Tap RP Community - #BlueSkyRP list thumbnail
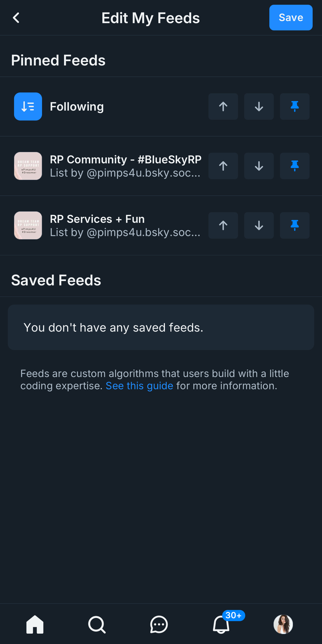Viewport: 322px width, 644px height. point(28,166)
